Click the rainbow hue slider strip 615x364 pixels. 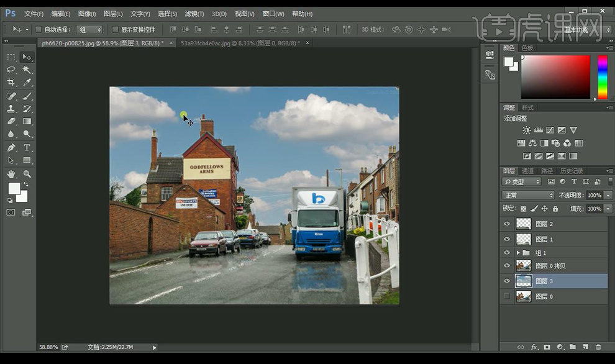click(x=602, y=76)
